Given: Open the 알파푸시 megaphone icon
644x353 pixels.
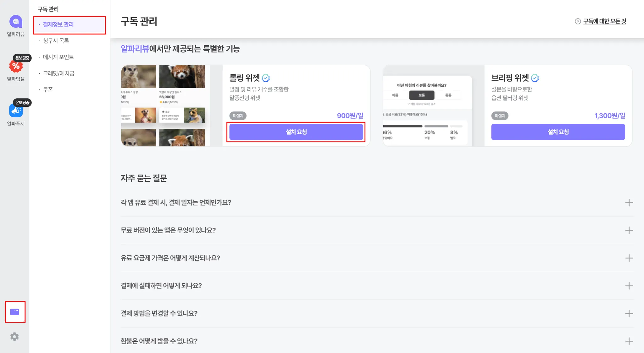Looking at the screenshot, I should 16,111.
